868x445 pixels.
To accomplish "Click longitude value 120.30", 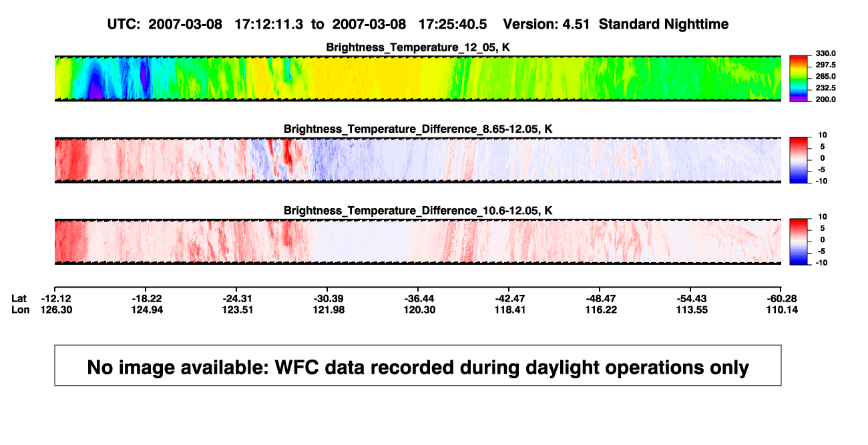I will tap(420, 310).
